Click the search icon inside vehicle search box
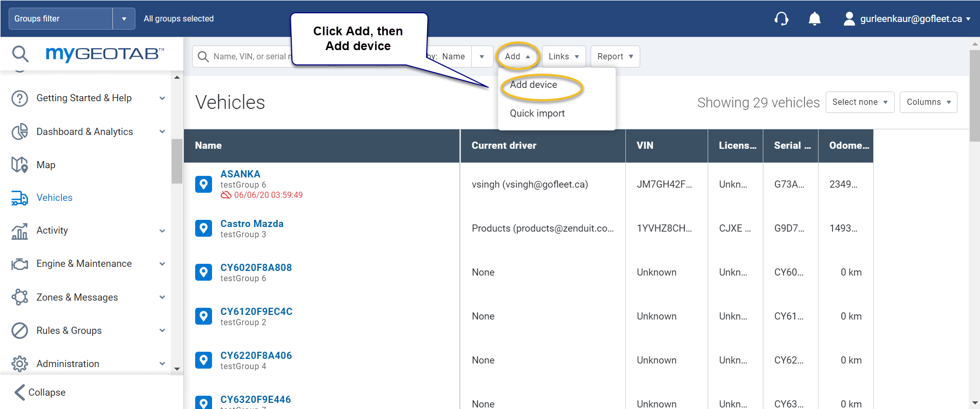The width and height of the screenshot is (980, 409). (203, 56)
